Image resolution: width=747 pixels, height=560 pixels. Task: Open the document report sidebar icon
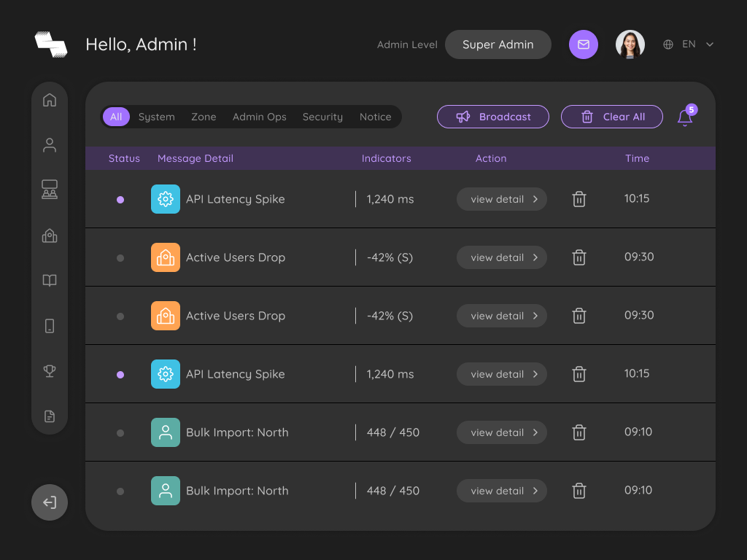50,416
